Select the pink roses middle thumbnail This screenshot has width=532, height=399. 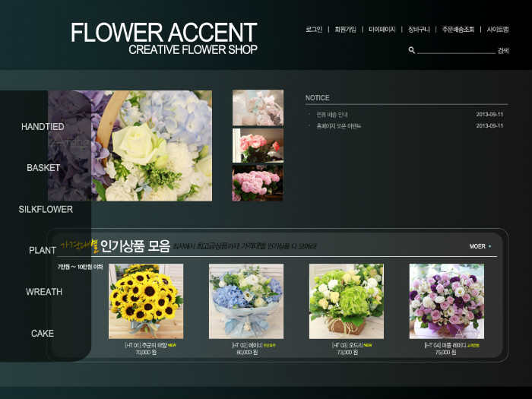pos(258,145)
